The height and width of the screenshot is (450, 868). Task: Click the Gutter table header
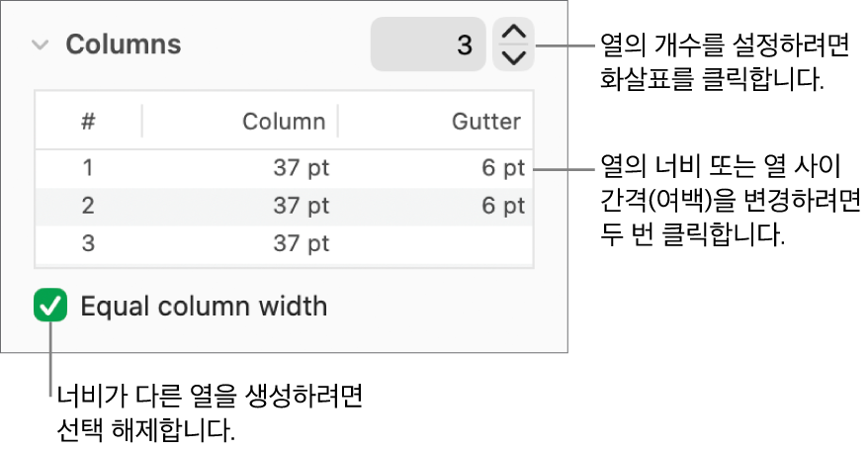(485, 122)
